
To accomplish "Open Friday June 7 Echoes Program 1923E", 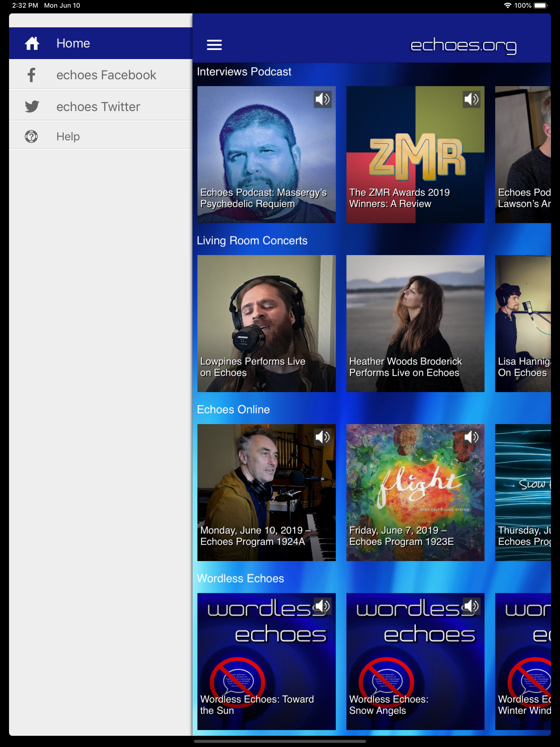I will [415, 492].
